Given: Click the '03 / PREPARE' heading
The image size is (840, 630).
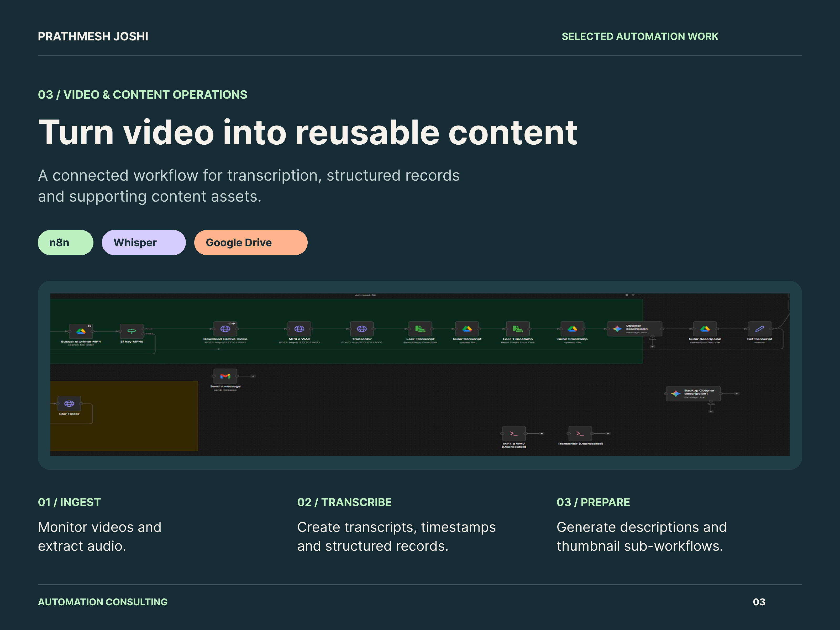Looking at the screenshot, I should (x=593, y=502).
